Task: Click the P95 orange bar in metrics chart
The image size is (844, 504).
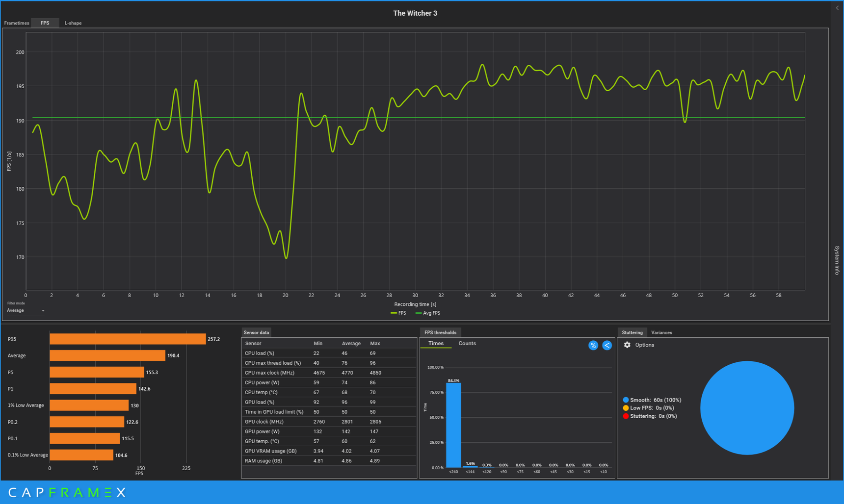Action: point(128,339)
